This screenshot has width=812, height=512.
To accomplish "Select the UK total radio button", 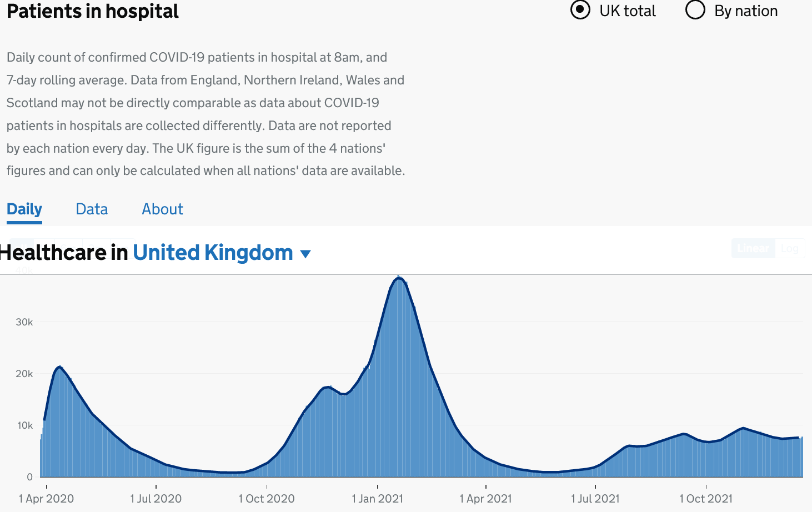I will (x=580, y=10).
